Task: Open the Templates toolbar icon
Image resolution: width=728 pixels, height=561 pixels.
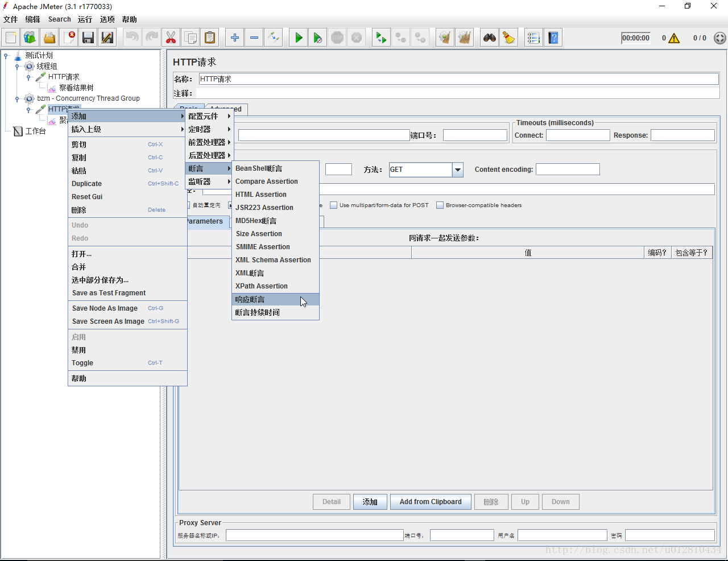Action: click(30, 38)
